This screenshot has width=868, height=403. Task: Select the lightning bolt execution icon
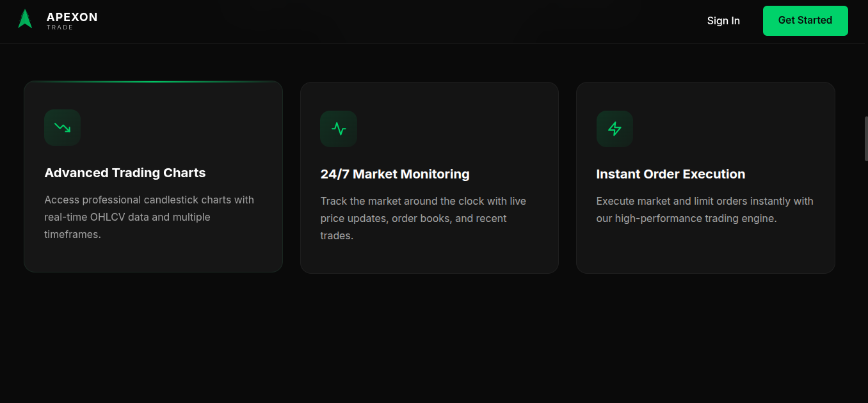(615, 129)
